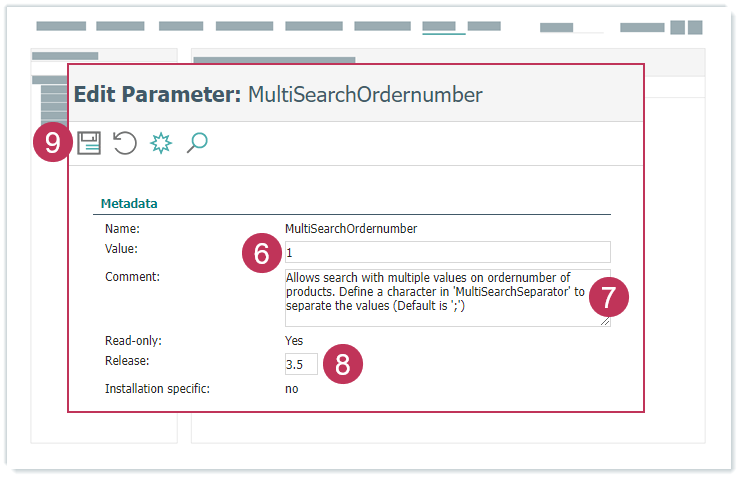The image size is (741, 479).
Task: Select the teal-underlined tab in top navigation
Action: [443, 27]
